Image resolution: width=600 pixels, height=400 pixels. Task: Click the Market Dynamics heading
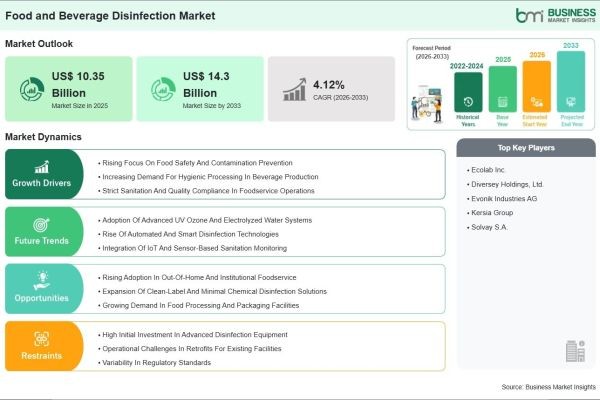(43, 137)
